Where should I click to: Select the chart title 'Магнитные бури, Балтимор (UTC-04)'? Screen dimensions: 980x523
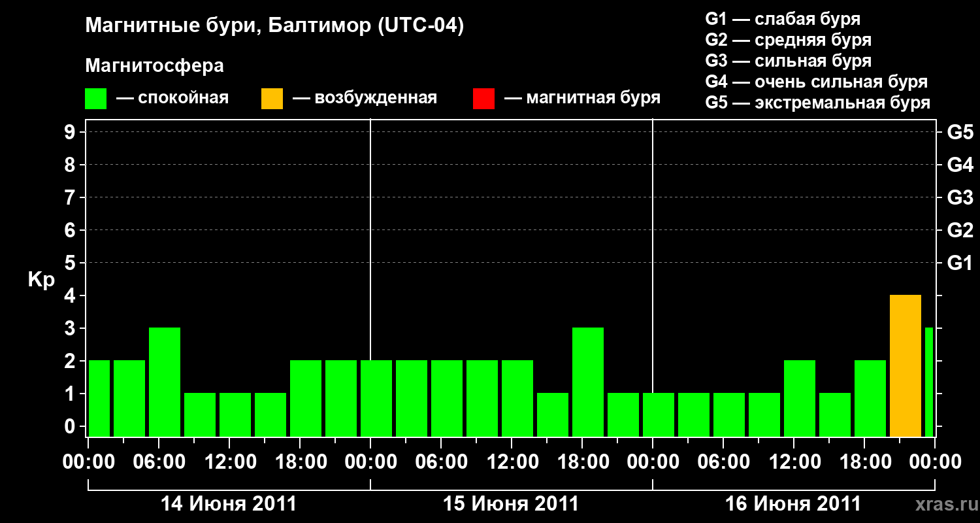pyautogui.click(x=274, y=27)
